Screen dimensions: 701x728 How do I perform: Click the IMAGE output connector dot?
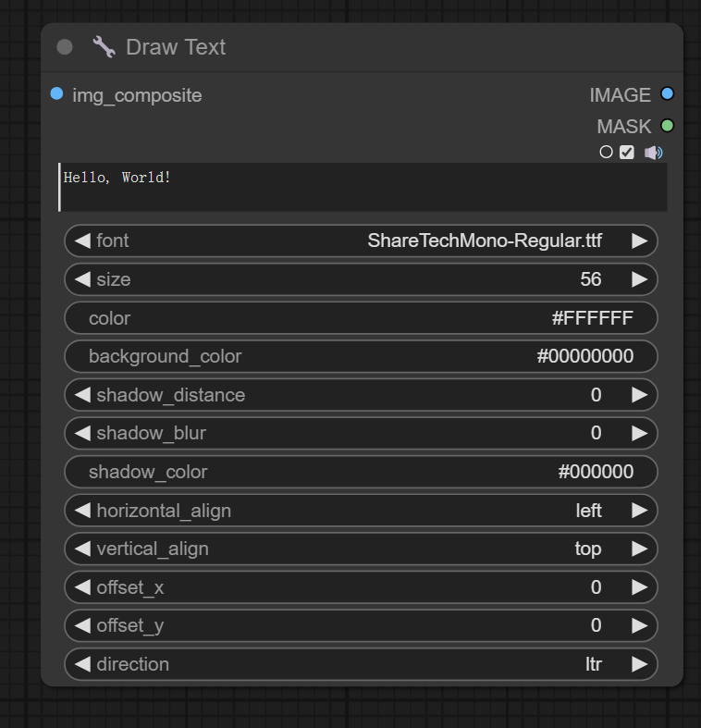point(668,94)
